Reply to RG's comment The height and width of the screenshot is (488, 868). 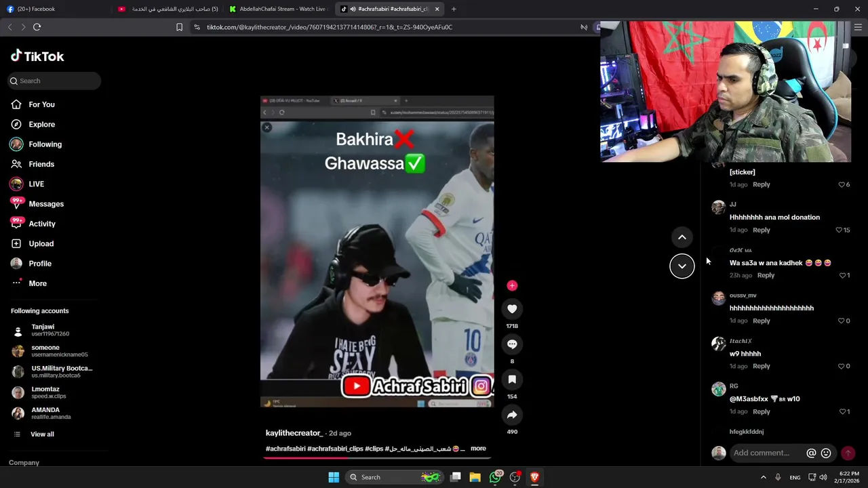coord(761,411)
